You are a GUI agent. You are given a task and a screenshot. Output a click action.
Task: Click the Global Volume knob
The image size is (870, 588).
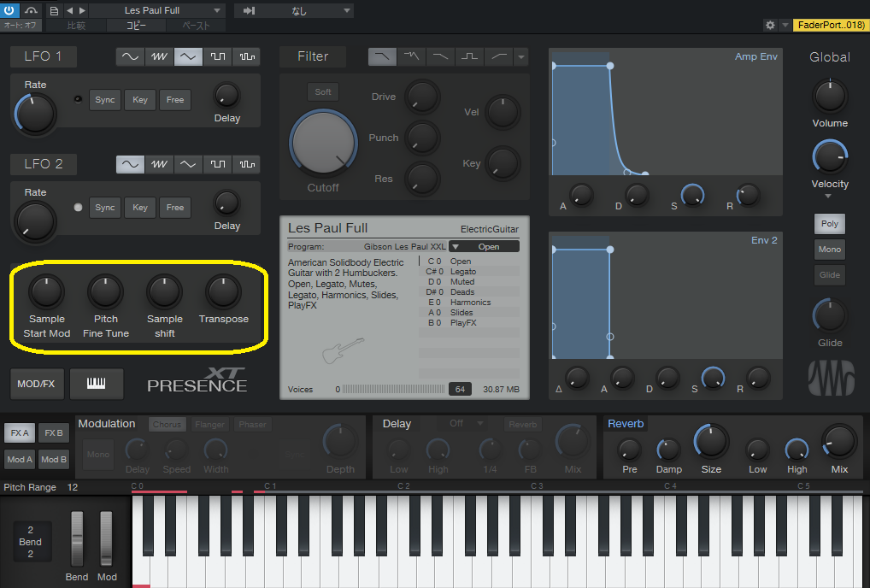click(830, 96)
